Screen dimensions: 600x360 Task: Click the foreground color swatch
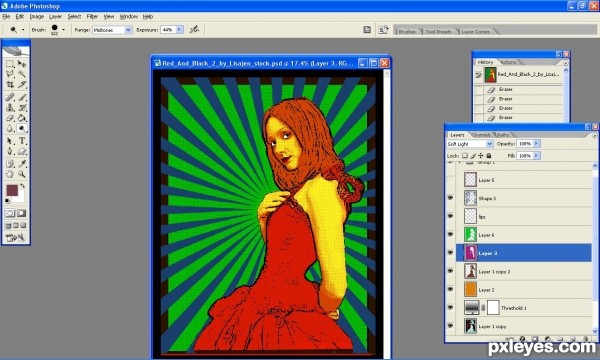point(12,190)
